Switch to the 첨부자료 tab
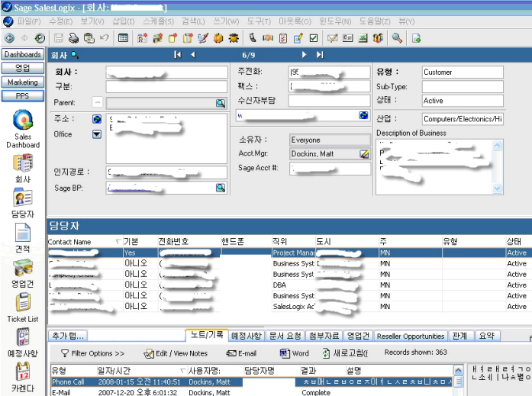This screenshot has width=532, height=396. coord(324,336)
